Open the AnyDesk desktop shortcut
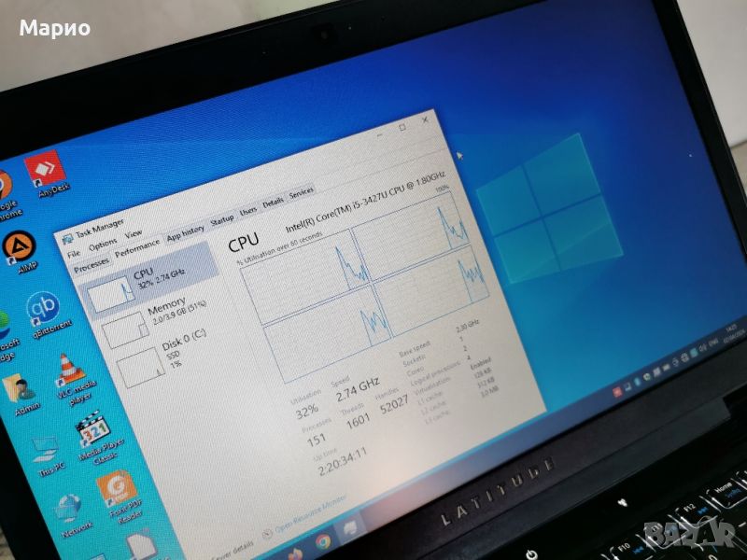747x560 pixels. click(47, 174)
